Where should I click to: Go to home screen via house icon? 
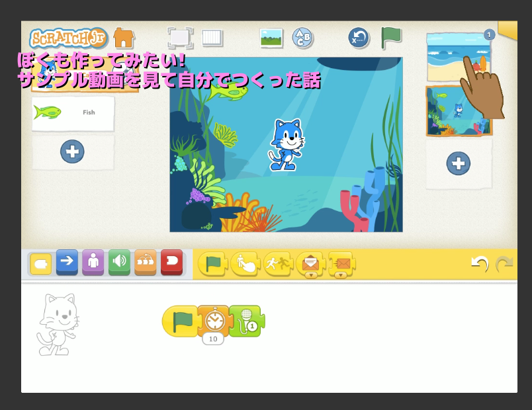124,38
